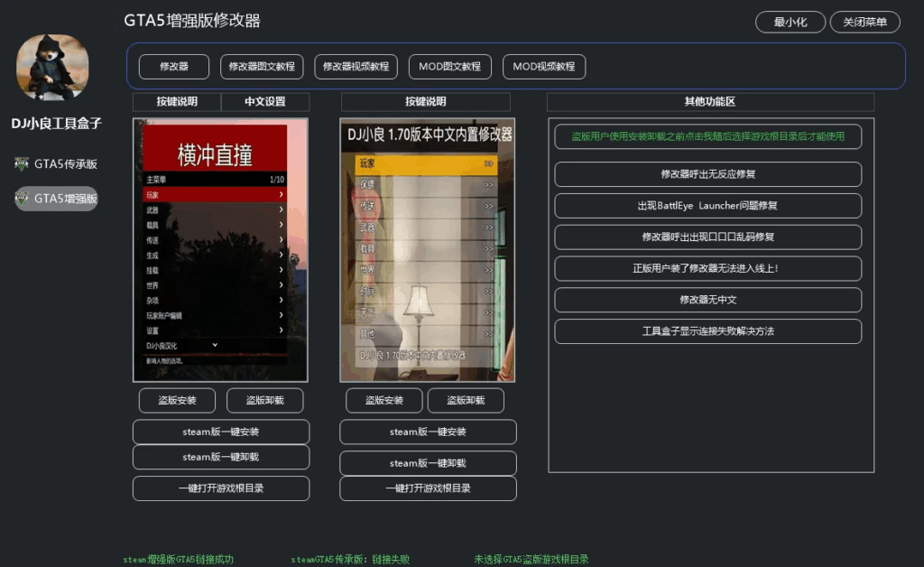This screenshot has height=567, width=924.
Task: Switch to the left panel 按键说明 tab
Action: pyautogui.click(x=177, y=101)
